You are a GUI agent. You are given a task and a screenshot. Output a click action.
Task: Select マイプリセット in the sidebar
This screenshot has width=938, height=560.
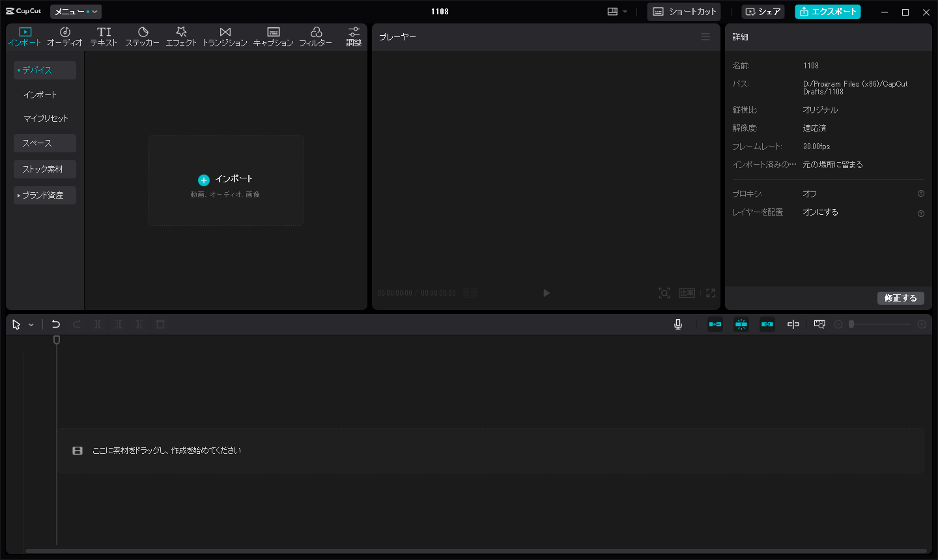point(46,119)
